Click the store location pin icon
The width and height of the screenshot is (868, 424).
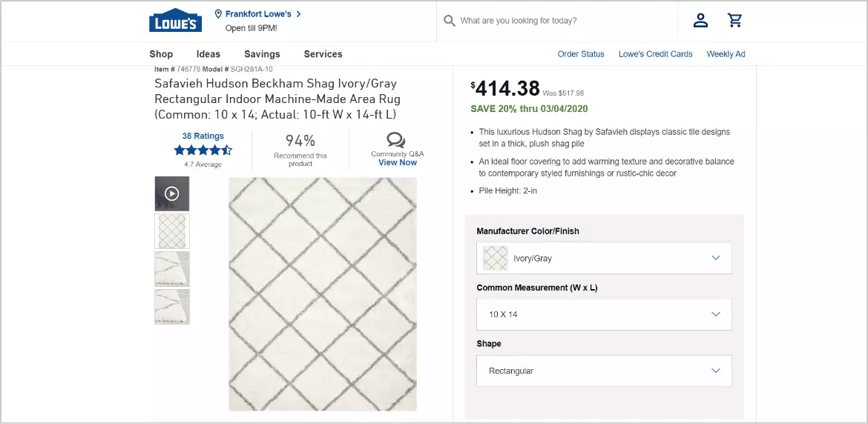tap(218, 14)
